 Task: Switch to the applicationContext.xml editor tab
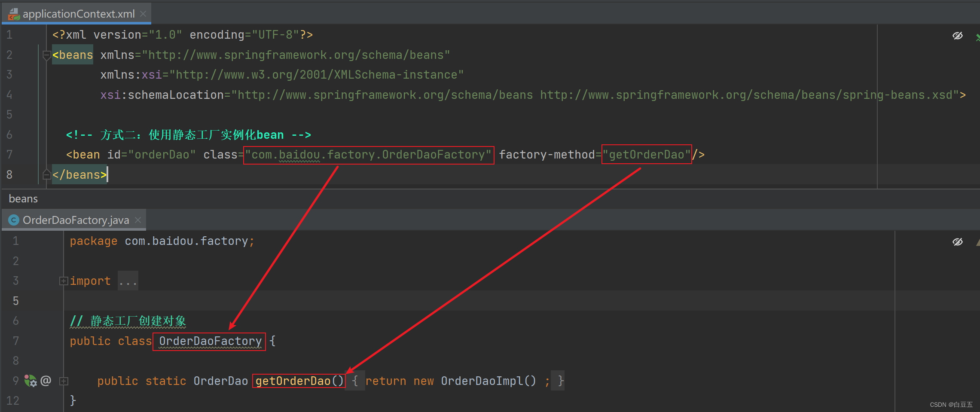tap(76, 14)
